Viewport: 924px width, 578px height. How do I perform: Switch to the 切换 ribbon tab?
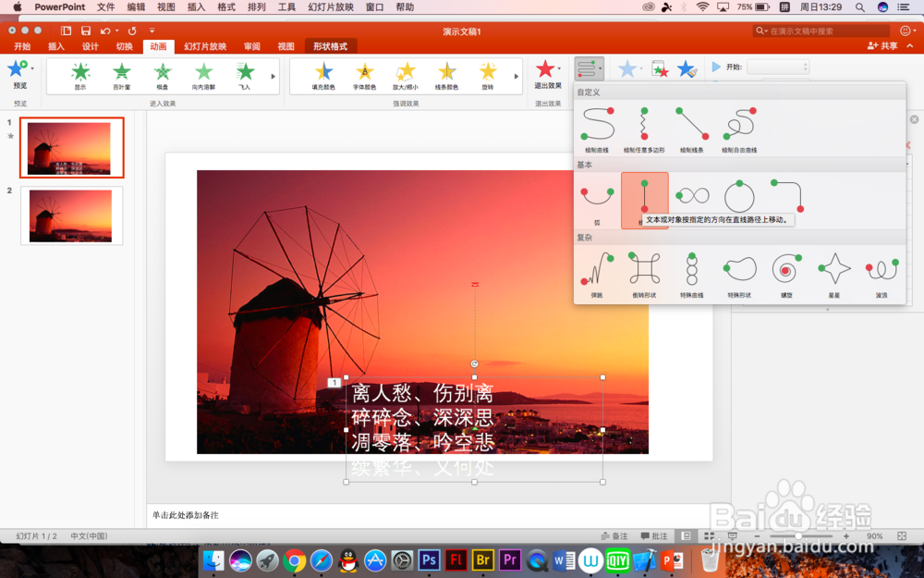(125, 46)
